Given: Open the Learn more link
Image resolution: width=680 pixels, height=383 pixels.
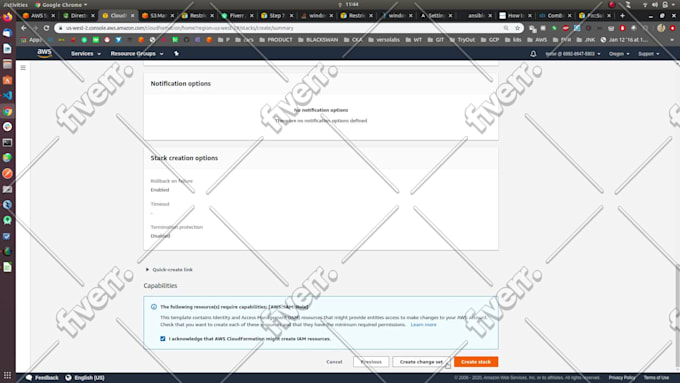Looking at the screenshot, I should tap(423, 324).
